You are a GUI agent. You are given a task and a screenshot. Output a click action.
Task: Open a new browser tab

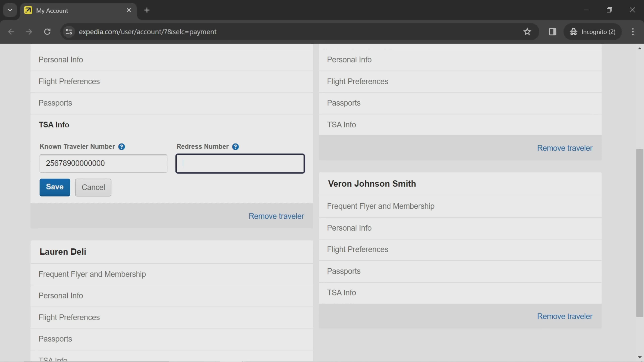[x=147, y=10]
